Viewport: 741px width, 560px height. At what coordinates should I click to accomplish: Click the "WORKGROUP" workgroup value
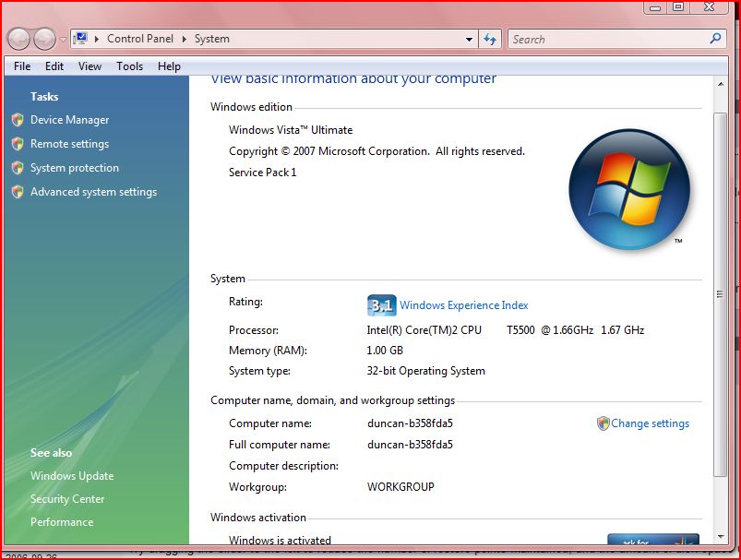click(x=400, y=487)
